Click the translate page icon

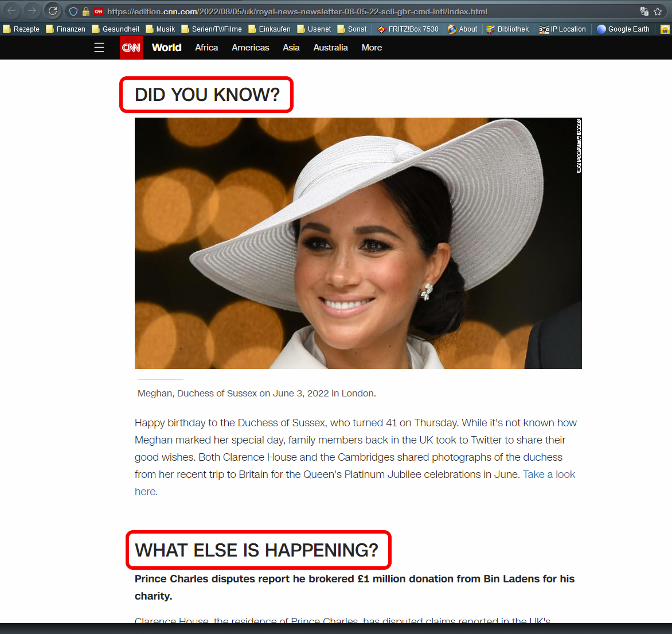click(x=644, y=11)
